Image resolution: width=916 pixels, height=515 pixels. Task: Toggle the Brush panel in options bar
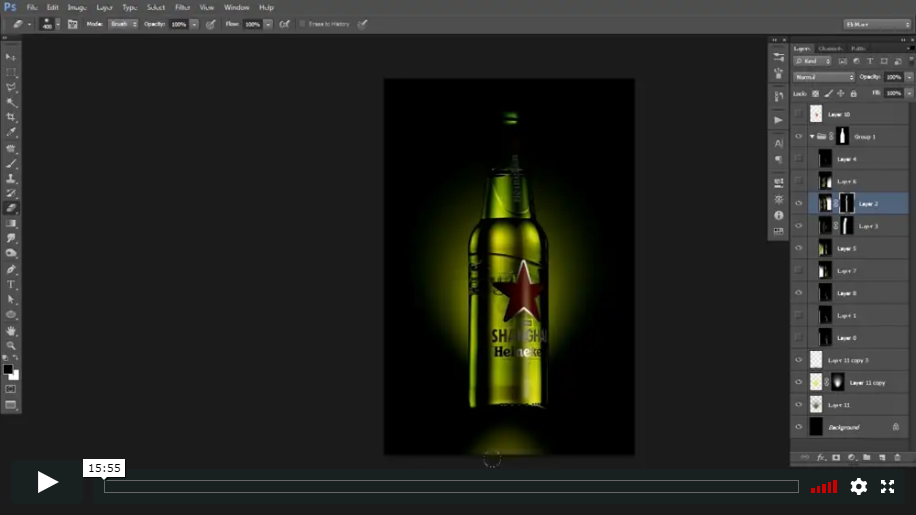coord(72,25)
